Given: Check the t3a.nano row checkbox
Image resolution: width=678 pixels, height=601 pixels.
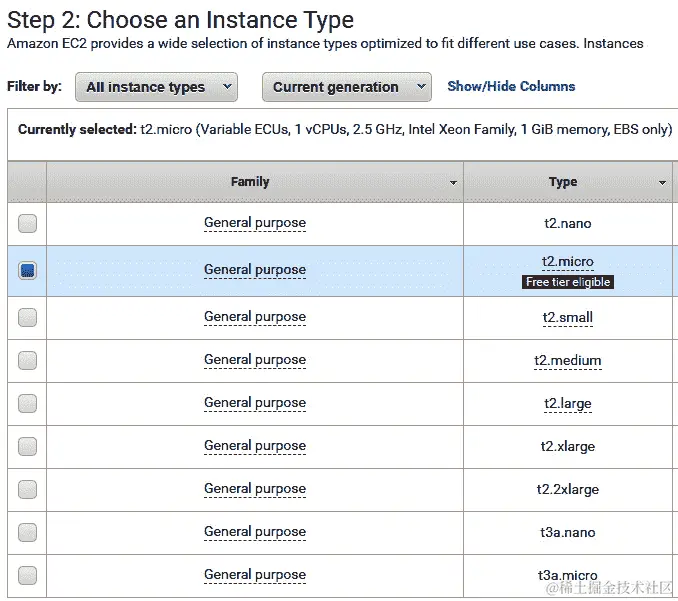Looking at the screenshot, I should tap(27, 532).
